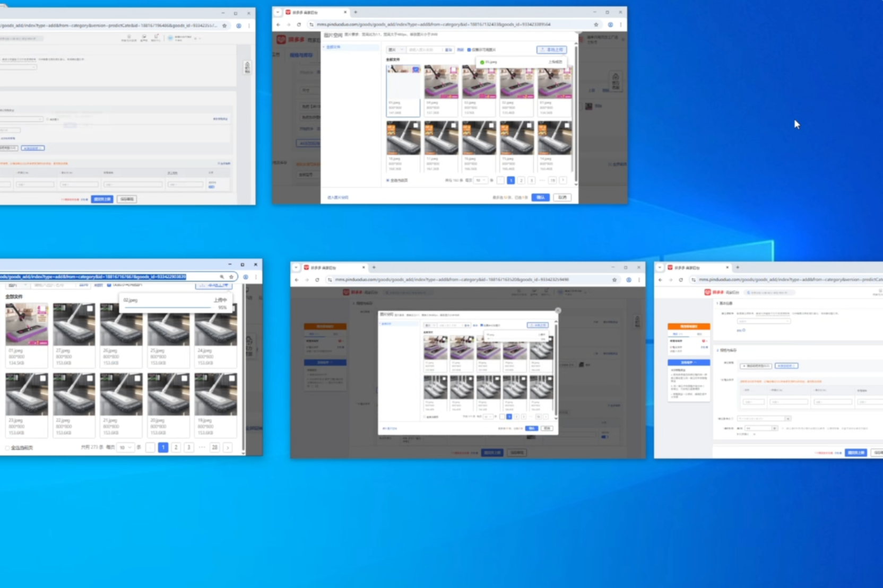Open the profile icon in top-center browser window
Screen dimensions: 883x588
[610, 24]
